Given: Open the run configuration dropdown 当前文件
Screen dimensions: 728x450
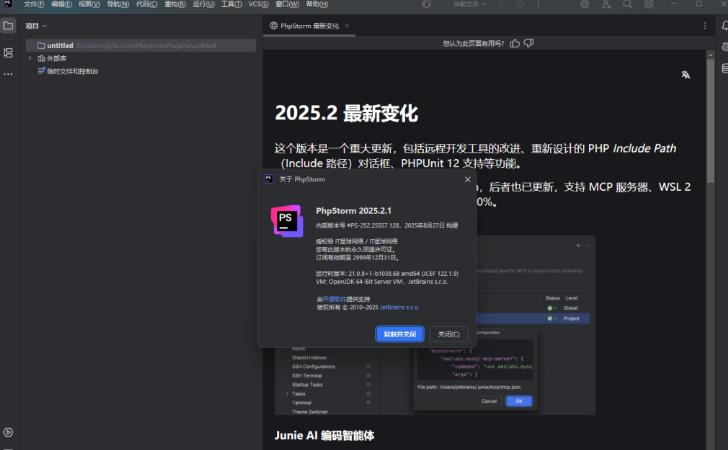Looking at the screenshot, I should (x=469, y=4).
